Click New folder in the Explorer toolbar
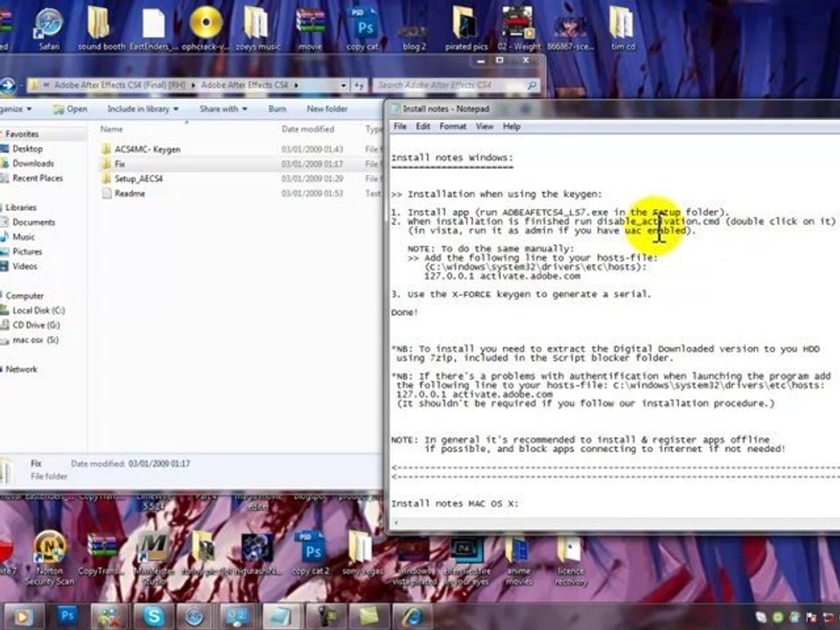 point(326,108)
